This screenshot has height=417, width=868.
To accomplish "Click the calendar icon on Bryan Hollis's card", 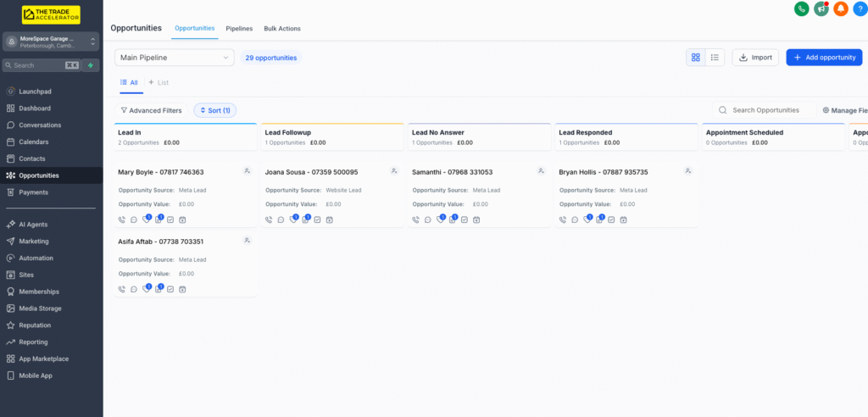I will (x=623, y=220).
